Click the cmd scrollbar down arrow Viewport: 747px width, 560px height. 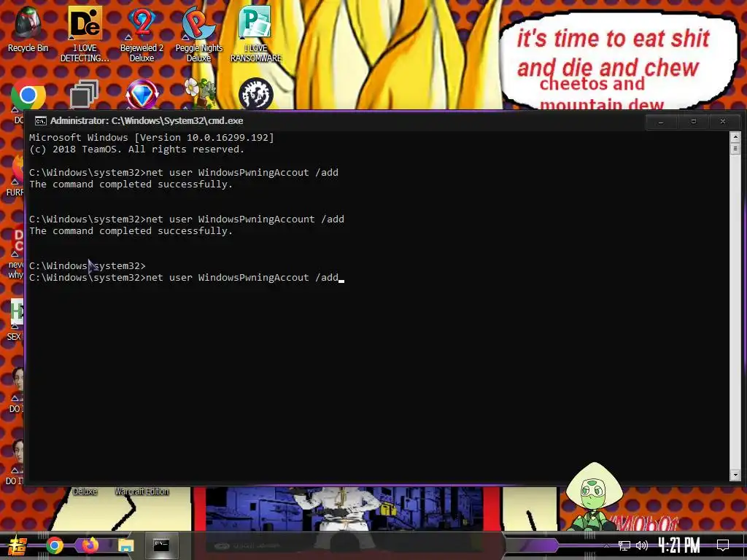click(735, 475)
